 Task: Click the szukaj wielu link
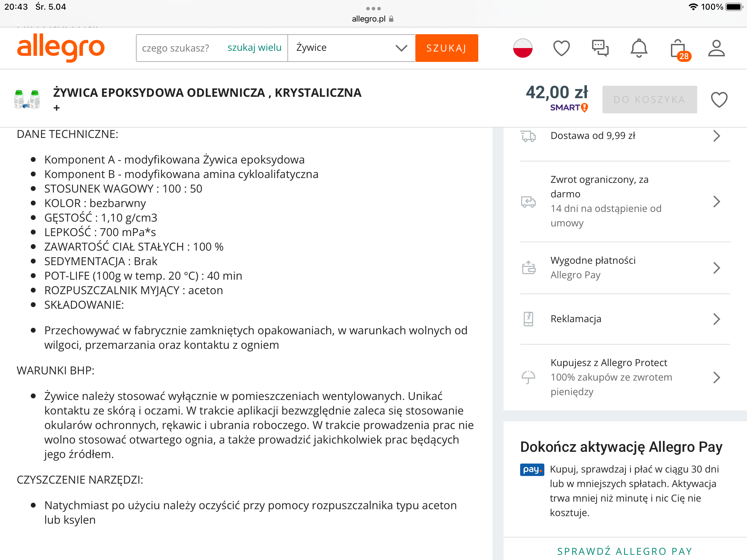(254, 48)
